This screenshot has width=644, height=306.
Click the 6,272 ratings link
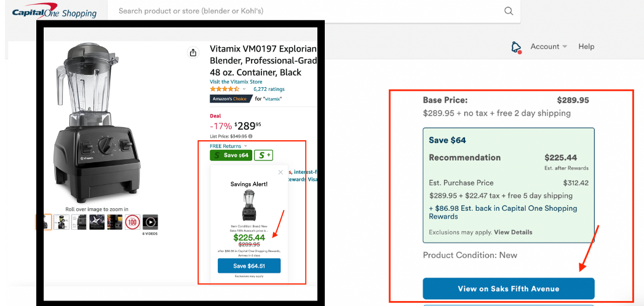click(269, 89)
